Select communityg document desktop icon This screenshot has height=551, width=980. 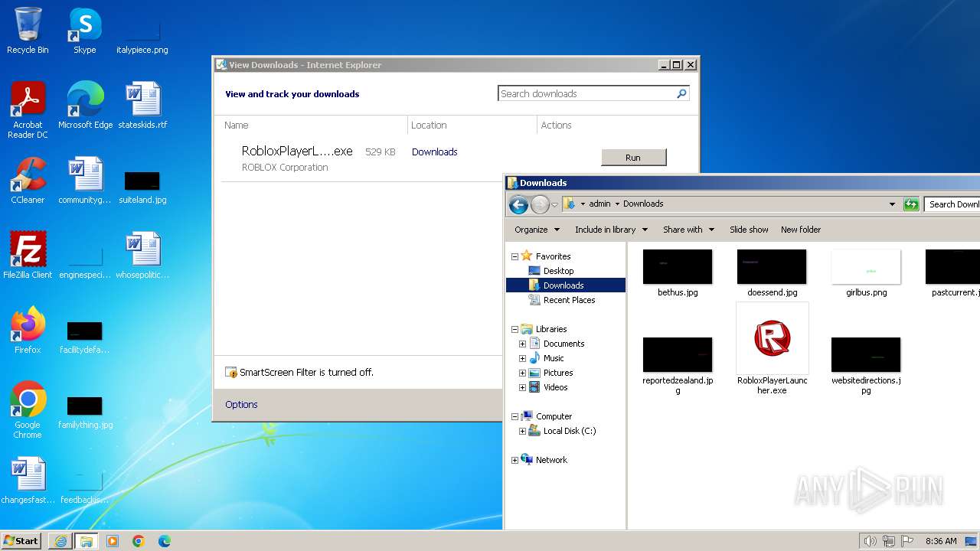85,180
